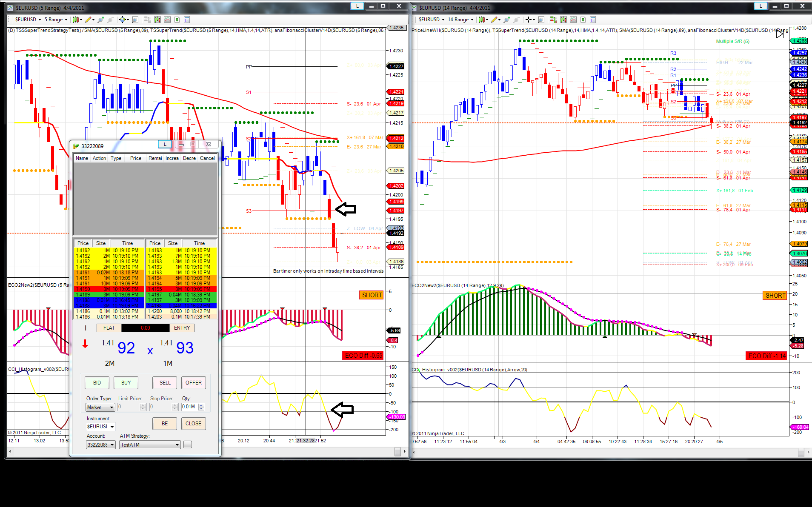Open chart style candlestick icon in 5 Range chart

[x=75, y=20]
